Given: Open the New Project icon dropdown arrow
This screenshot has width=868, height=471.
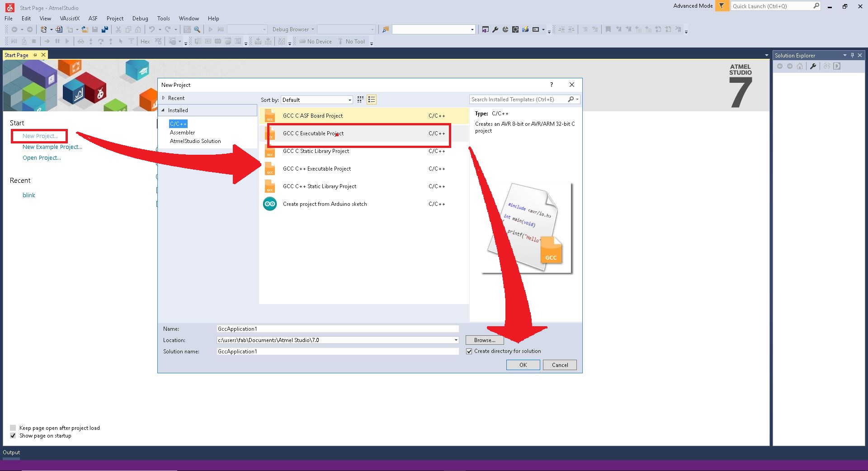Looking at the screenshot, I should (51, 29).
